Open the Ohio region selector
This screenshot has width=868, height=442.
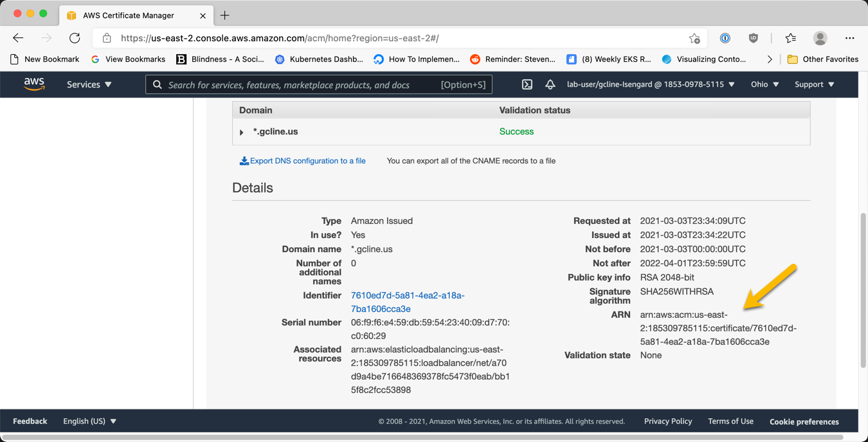point(764,84)
